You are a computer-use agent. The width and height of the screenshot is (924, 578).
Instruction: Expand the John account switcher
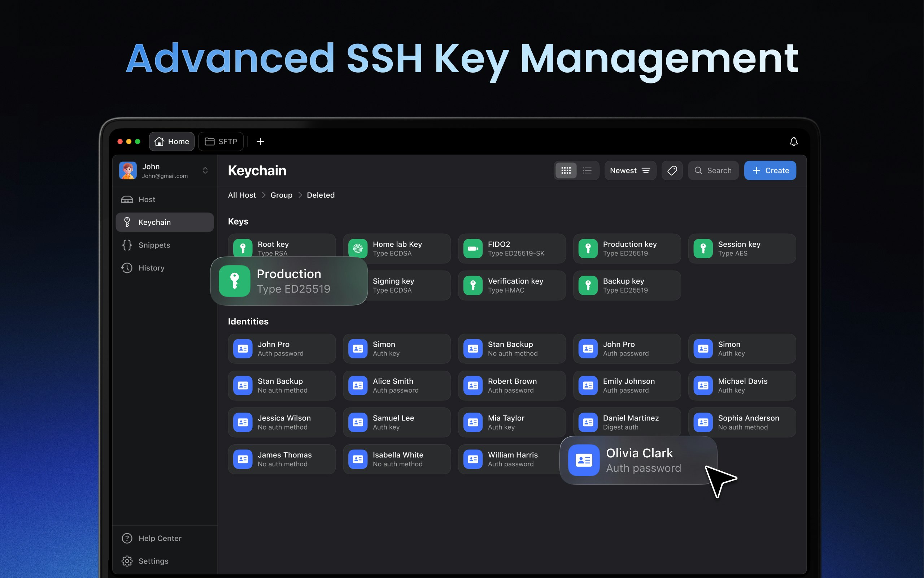(x=205, y=171)
